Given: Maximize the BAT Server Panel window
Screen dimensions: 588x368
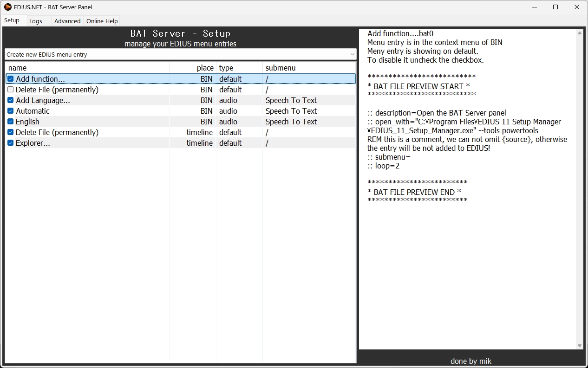Looking at the screenshot, I should (555, 7).
